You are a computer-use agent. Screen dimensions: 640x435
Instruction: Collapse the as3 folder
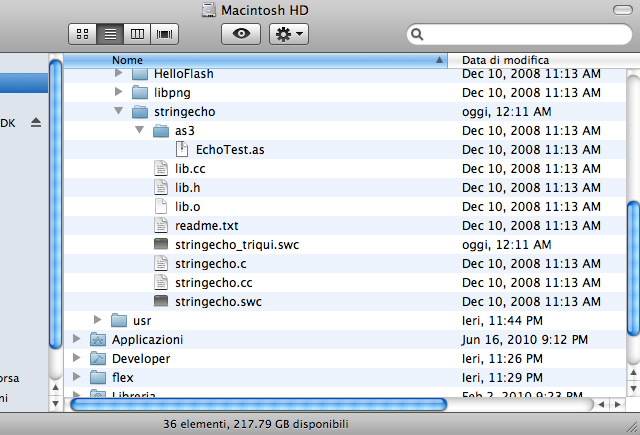[x=140, y=130]
